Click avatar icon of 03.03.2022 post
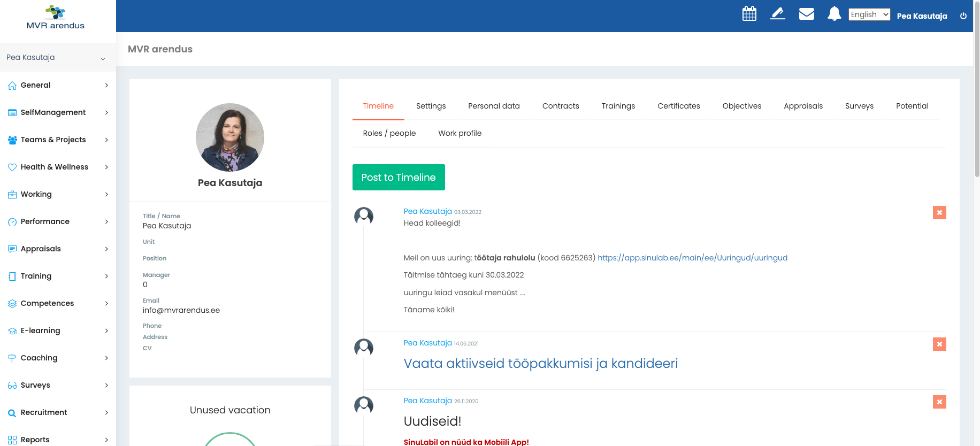 [x=364, y=216]
